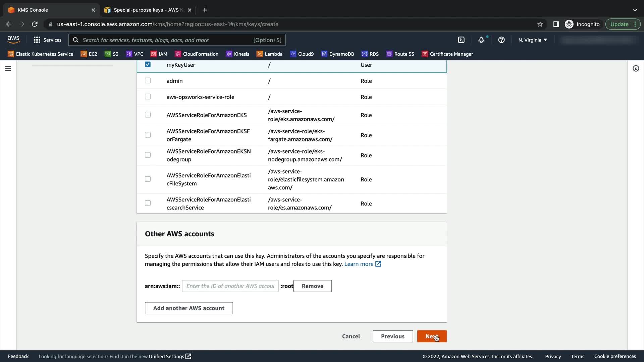
Task: Open the notifications bell
Action: (x=481, y=40)
